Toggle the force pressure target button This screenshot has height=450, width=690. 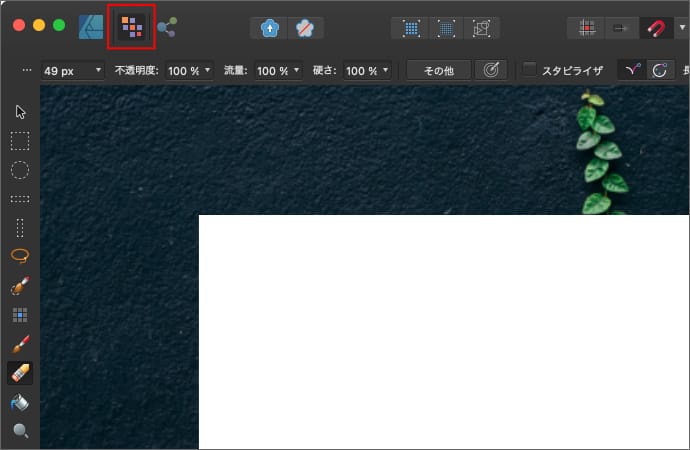point(490,71)
